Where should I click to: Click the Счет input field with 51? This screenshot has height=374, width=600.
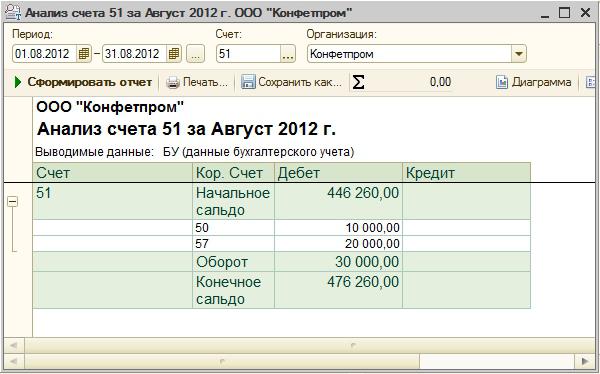[249, 54]
